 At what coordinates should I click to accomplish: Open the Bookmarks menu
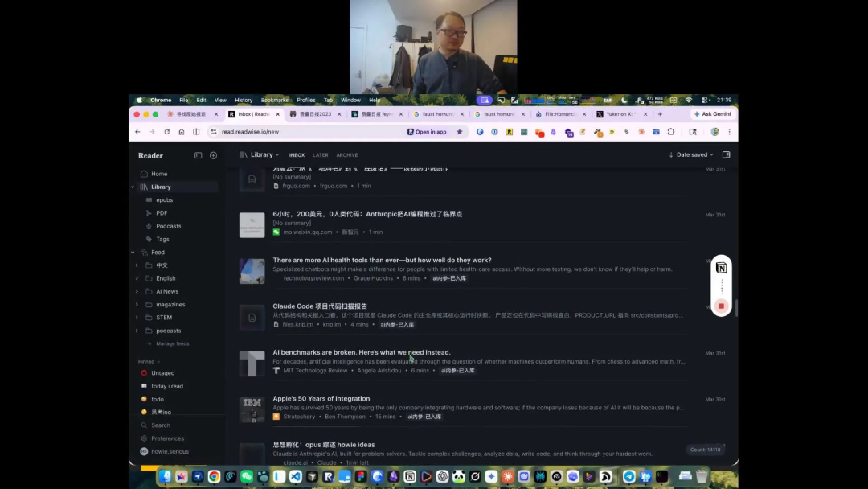point(275,101)
